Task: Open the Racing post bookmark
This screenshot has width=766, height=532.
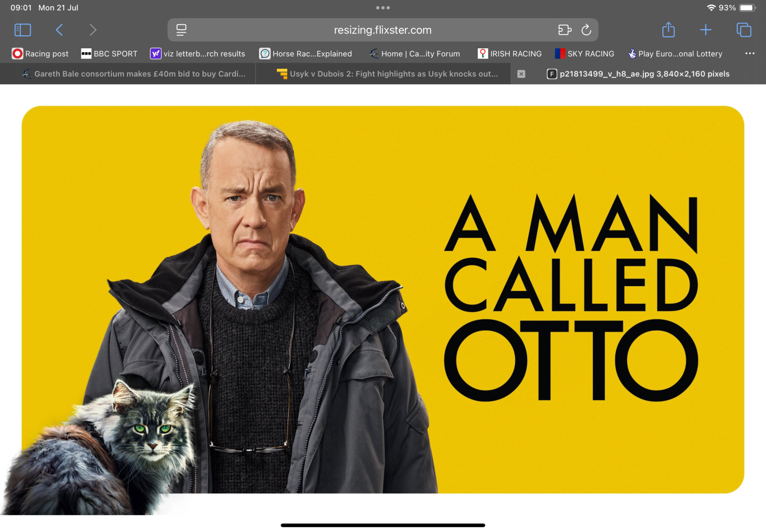Action: pos(40,54)
